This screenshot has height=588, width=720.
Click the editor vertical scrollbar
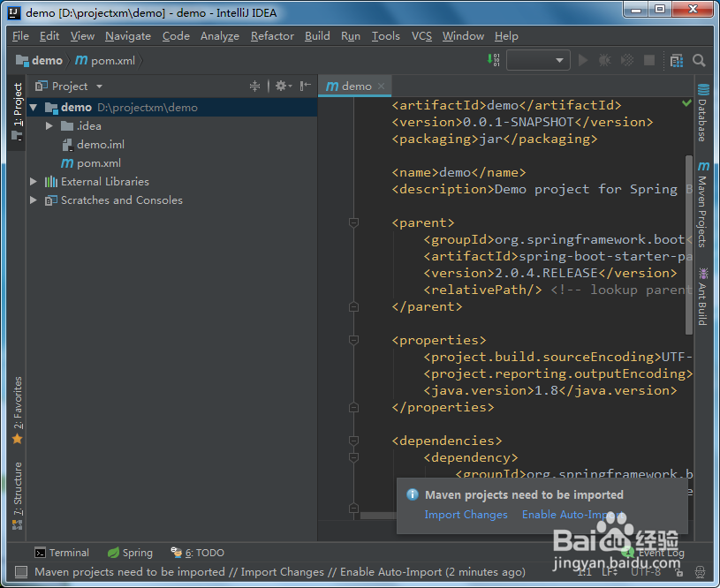click(689, 245)
